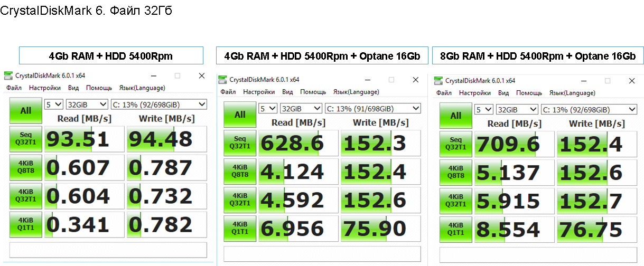
Task: Open Настройки menu in the middle window
Action: pos(259,92)
